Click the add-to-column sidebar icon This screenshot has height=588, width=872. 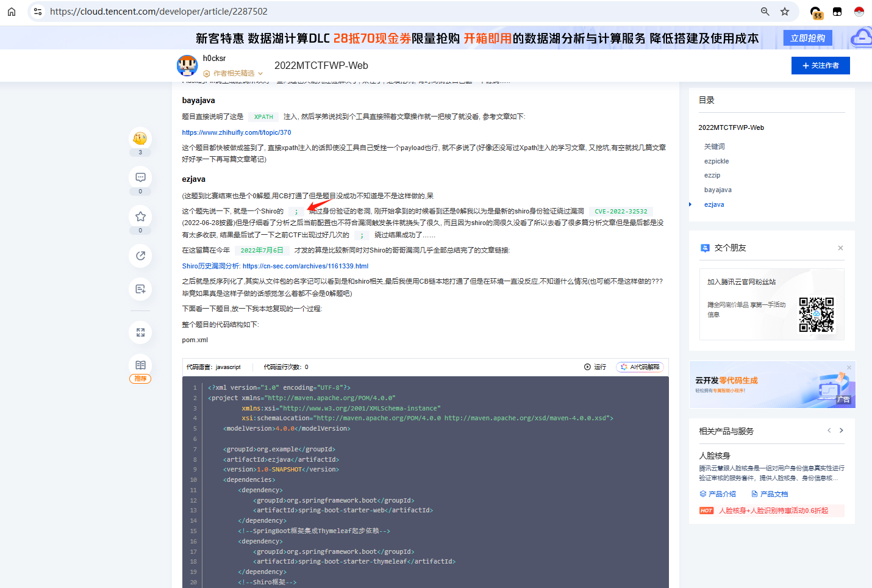tap(140, 289)
